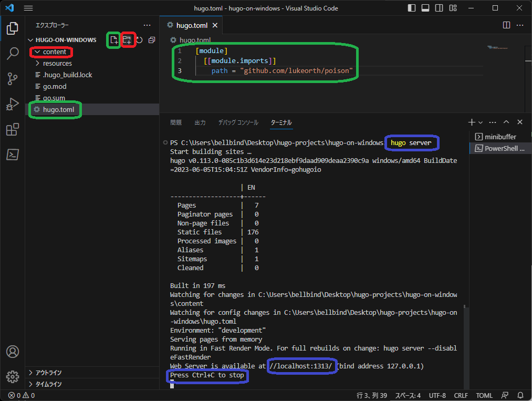Collapse the content folder
Viewport: 532px width, 401px height.
pos(54,52)
